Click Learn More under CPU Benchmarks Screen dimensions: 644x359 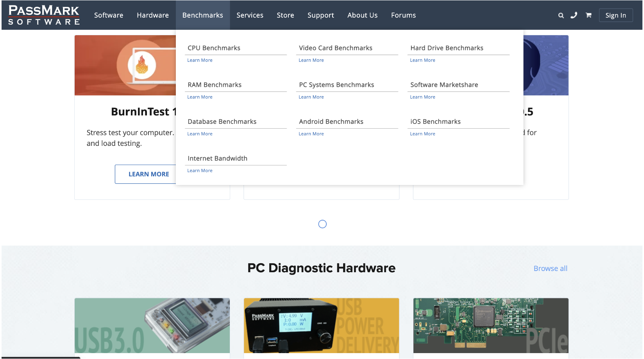tap(200, 60)
